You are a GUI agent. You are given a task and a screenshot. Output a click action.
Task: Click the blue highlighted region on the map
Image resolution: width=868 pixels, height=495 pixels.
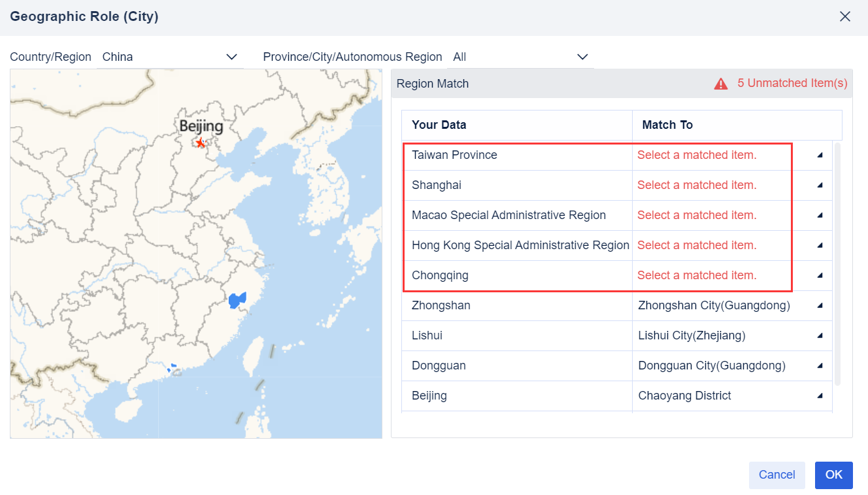(237, 300)
